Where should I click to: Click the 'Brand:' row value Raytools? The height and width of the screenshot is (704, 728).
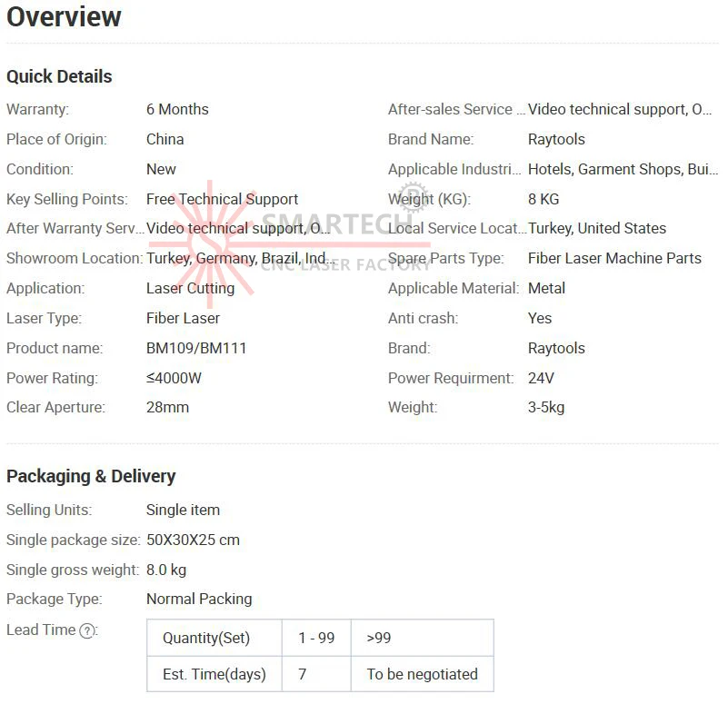coord(556,349)
